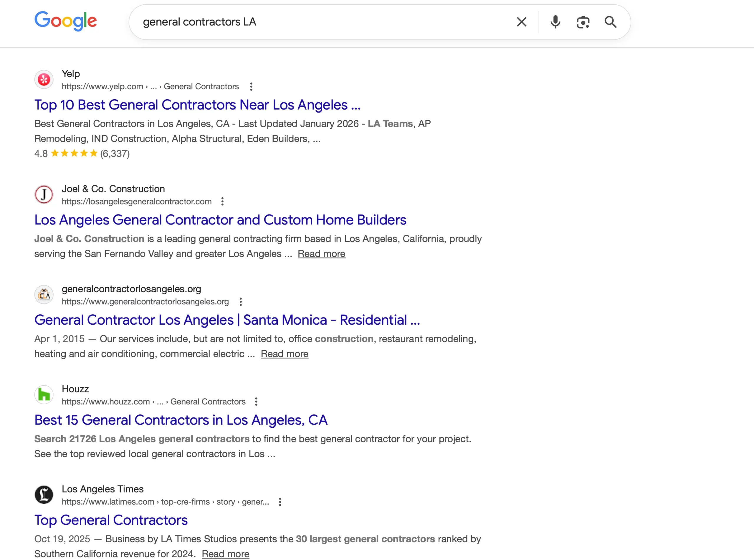Start voice search with microphone icon

[x=555, y=22]
